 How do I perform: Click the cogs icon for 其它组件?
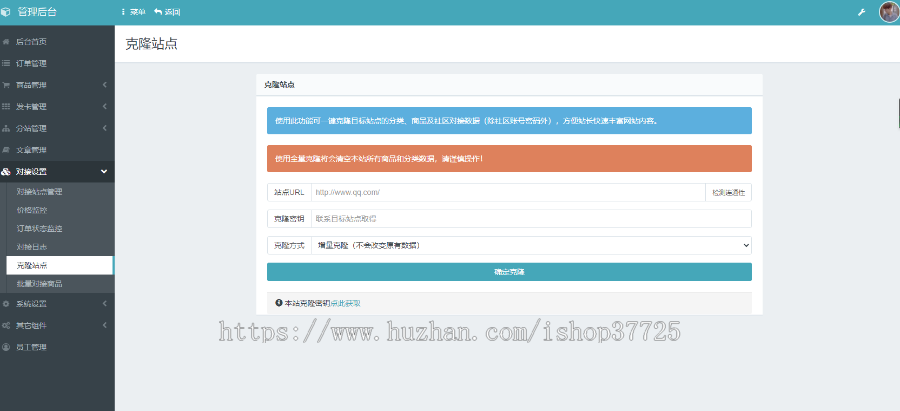[x=6, y=325]
